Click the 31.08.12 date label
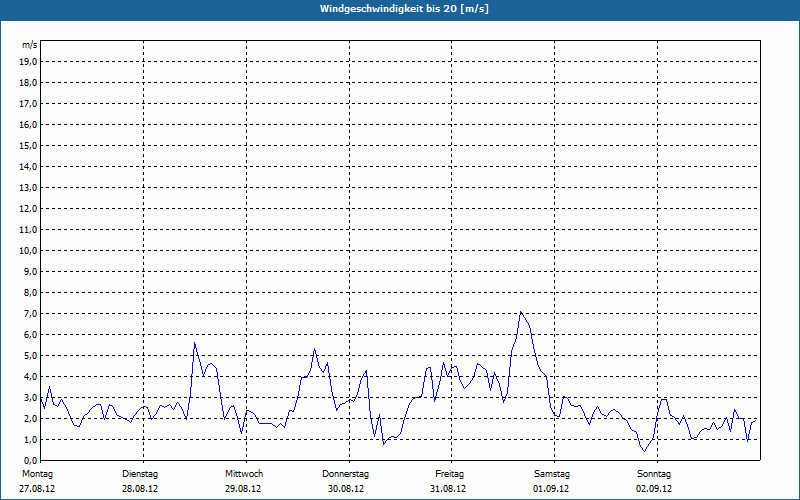 [x=447, y=489]
